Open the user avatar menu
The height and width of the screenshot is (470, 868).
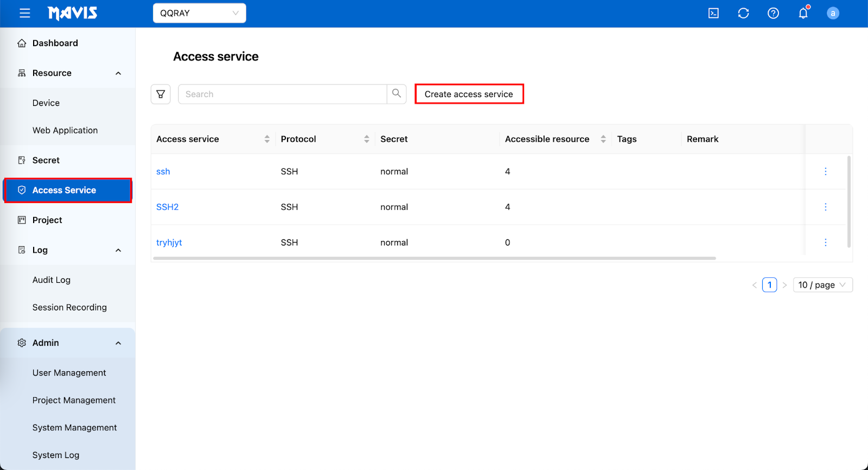833,13
